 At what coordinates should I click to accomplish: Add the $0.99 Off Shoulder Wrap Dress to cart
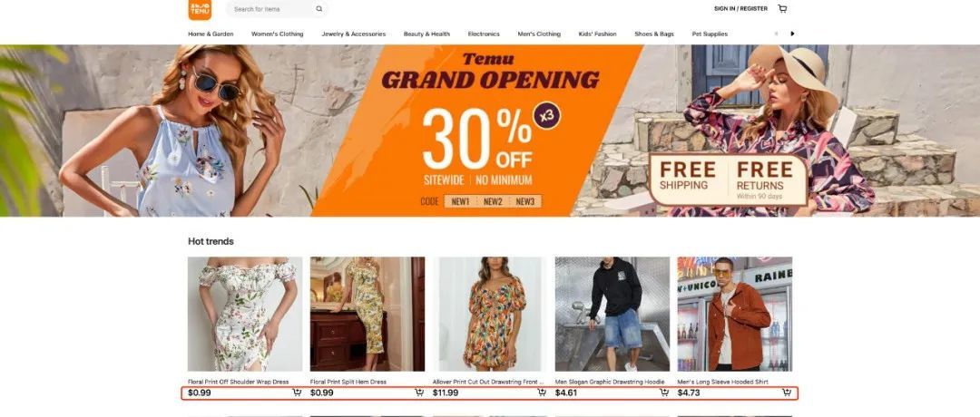296,393
